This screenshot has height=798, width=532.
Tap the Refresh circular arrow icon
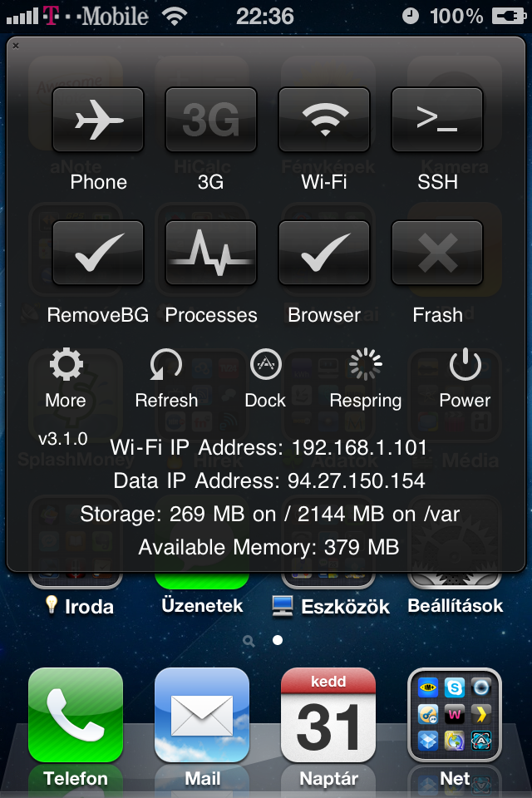[x=166, y=365]
